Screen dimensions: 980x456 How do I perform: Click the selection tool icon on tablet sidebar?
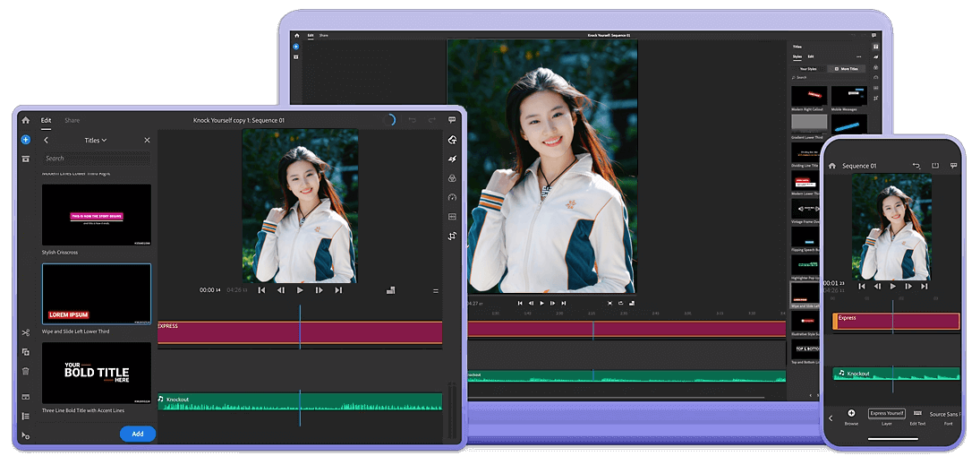[x=26, y=435]
